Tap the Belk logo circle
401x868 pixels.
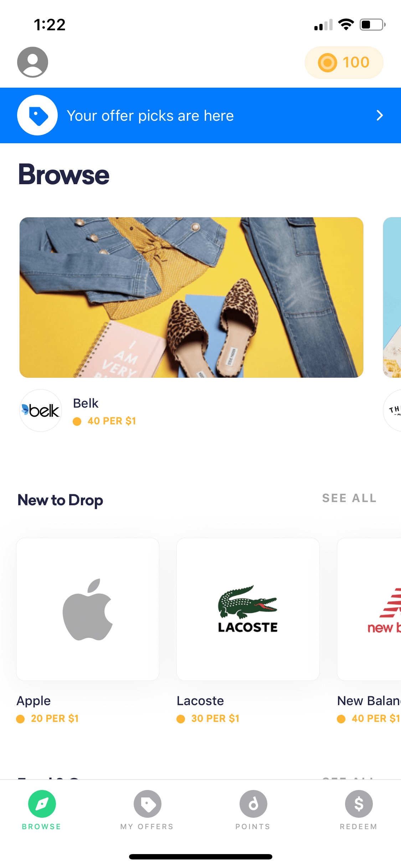tap(41, 410)
